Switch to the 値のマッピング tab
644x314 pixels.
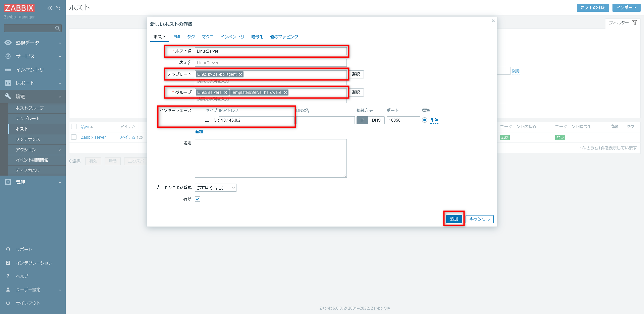pyautogui.click(x=284, y=37)
